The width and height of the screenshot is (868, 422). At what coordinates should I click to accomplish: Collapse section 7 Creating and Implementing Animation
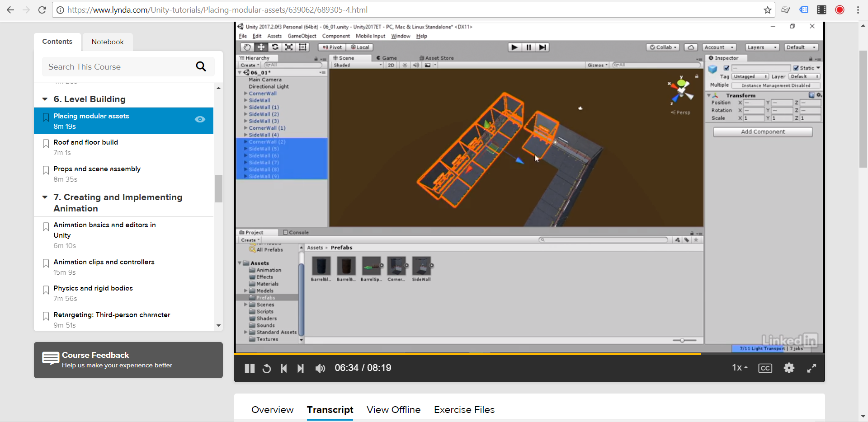(45, 197)
